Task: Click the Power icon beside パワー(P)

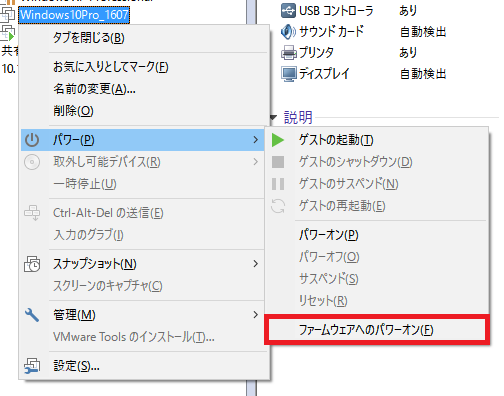Action: click(32, 140)
